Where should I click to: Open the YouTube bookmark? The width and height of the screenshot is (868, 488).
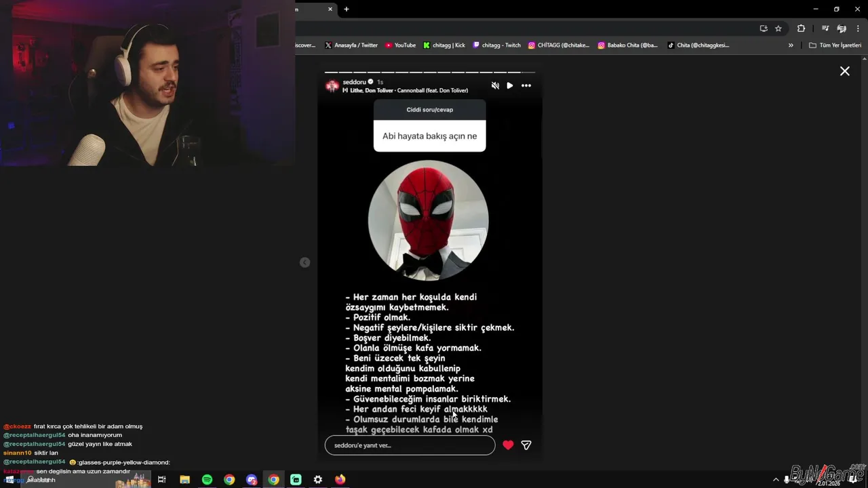[400, 45]
